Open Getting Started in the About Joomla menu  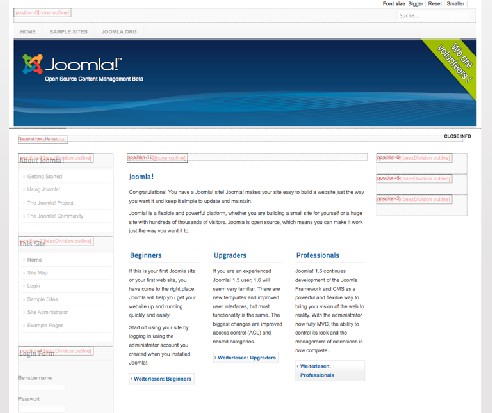[44, 176]
